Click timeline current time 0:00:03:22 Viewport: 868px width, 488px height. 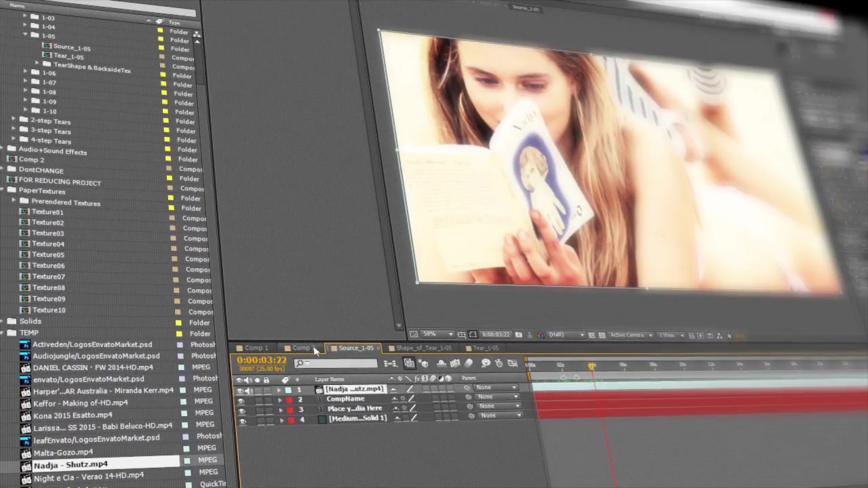pyautogui.click(x=261, y=361)
